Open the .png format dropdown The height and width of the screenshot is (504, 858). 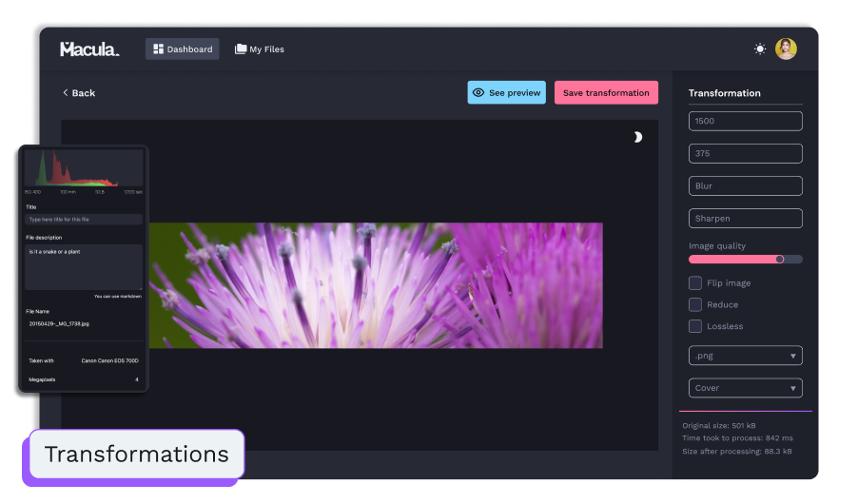tap(745, 356)
